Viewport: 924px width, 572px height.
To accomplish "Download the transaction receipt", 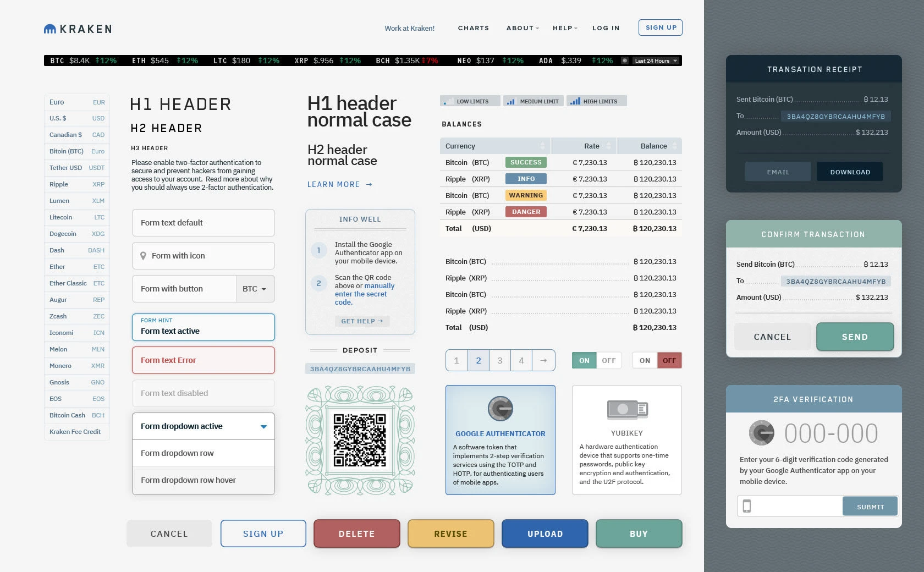I will point(850,172).
